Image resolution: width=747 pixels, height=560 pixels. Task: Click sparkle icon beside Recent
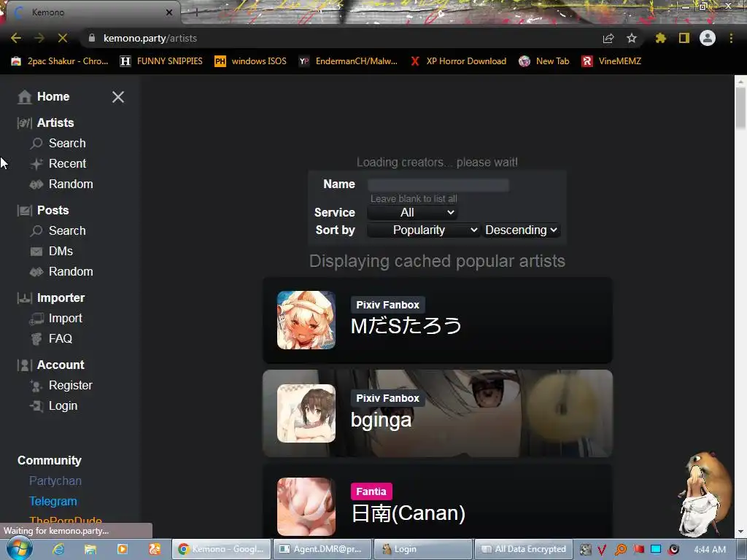(x=36, y=164)
